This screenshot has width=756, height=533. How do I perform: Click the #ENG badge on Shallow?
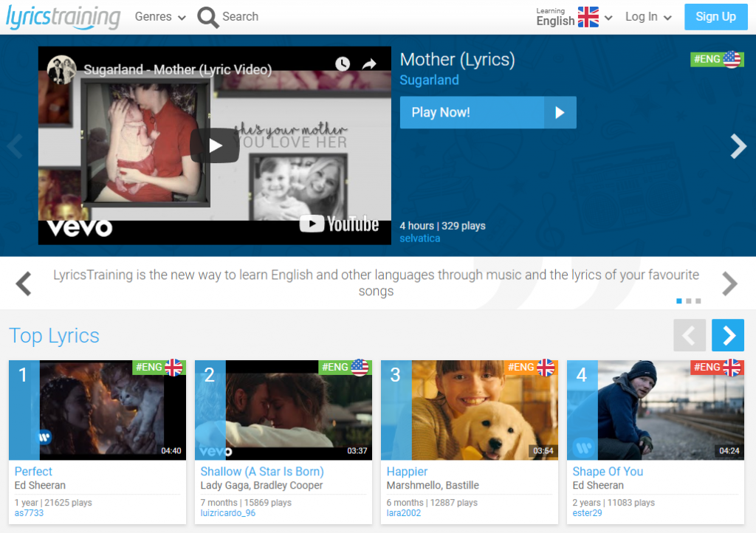(345, 367)
